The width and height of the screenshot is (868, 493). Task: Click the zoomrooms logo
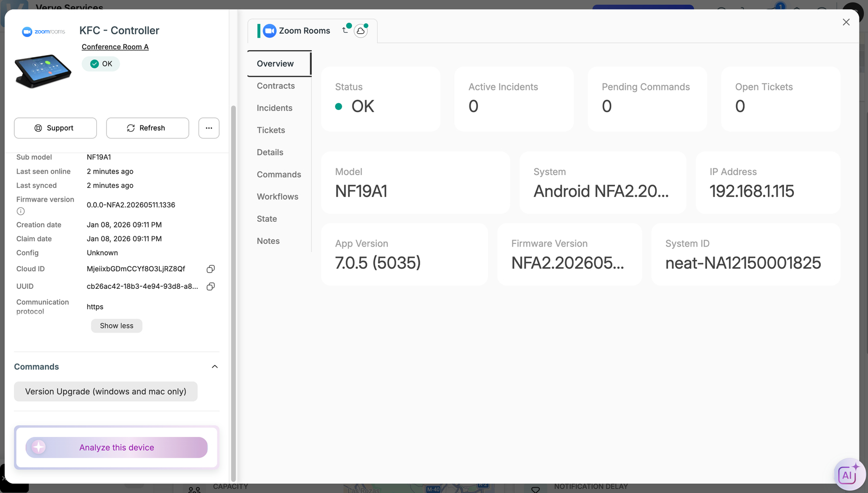[43, 32]
